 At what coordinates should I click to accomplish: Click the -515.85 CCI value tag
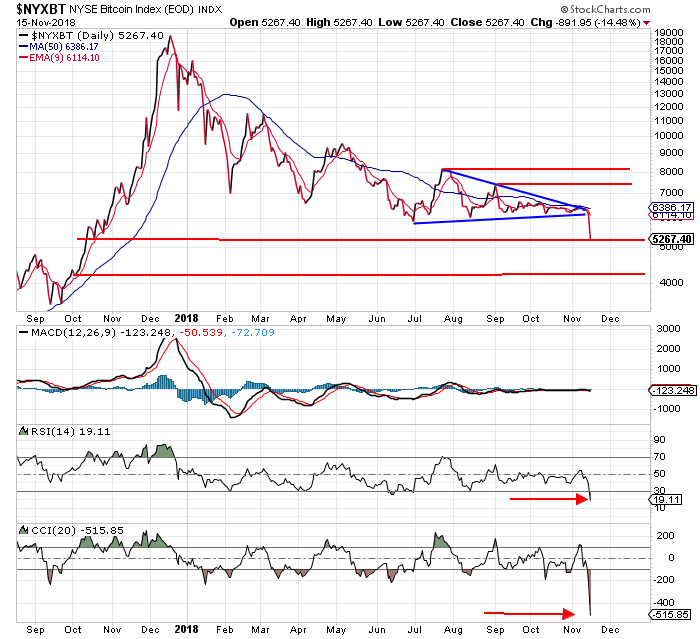pos(670,614)
